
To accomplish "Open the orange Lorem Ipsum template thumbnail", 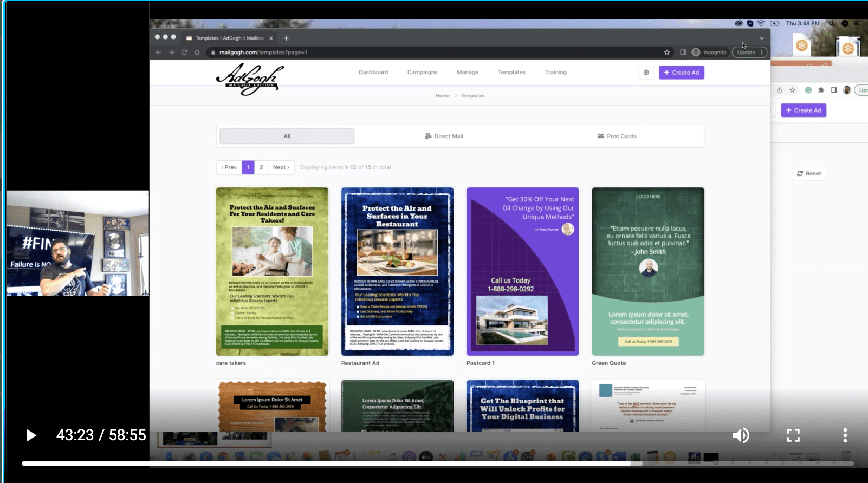I will (x=273, y=406).
